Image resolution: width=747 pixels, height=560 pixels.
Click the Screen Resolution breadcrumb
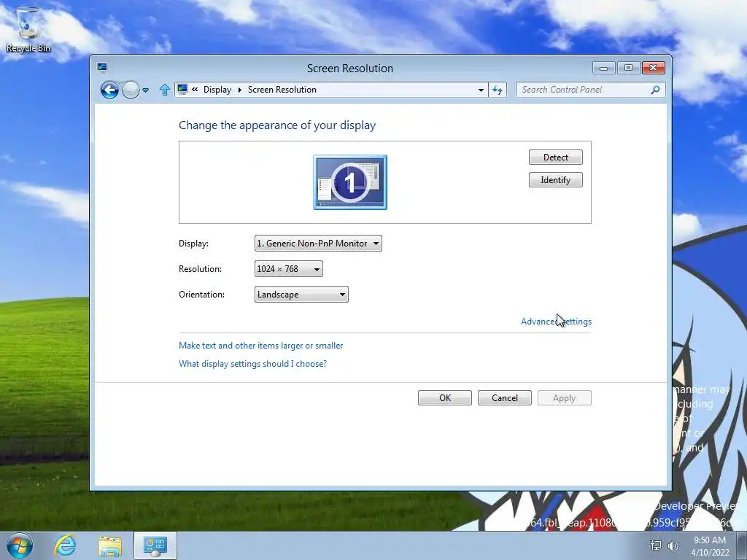tap(282, 90)
